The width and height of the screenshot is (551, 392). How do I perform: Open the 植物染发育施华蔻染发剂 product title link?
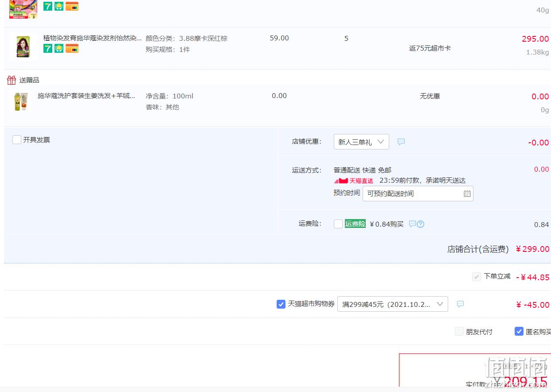[x=93, y=38]
